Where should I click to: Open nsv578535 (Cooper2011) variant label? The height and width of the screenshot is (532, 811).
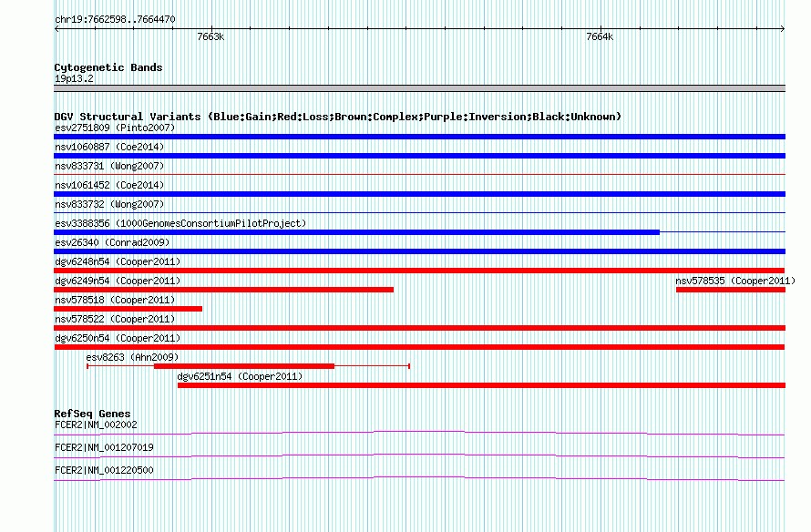click(x=735, y=281)
